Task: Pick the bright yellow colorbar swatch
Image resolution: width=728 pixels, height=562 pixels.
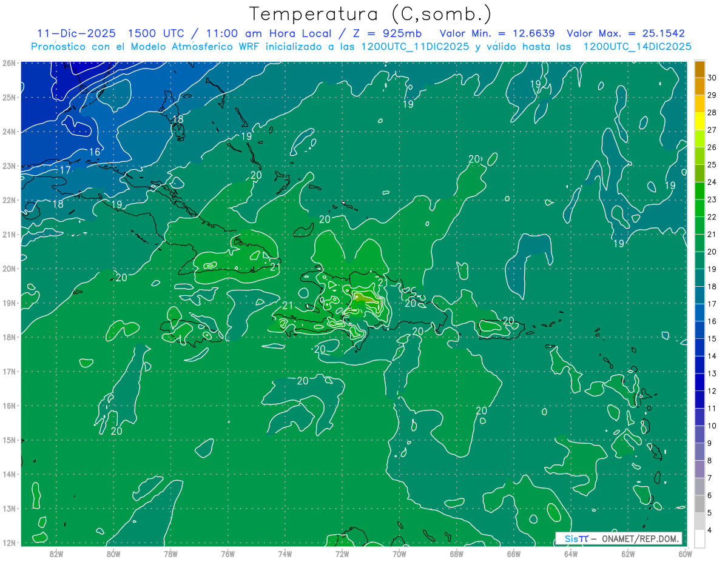Action: pyautogui.click(x=699, y=121)
